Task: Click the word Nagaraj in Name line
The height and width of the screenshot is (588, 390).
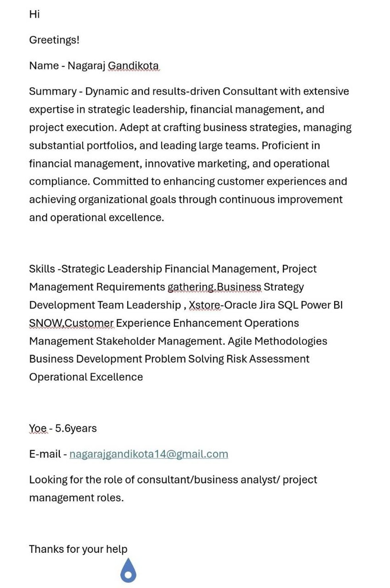Action: click(x=86, y=66)
